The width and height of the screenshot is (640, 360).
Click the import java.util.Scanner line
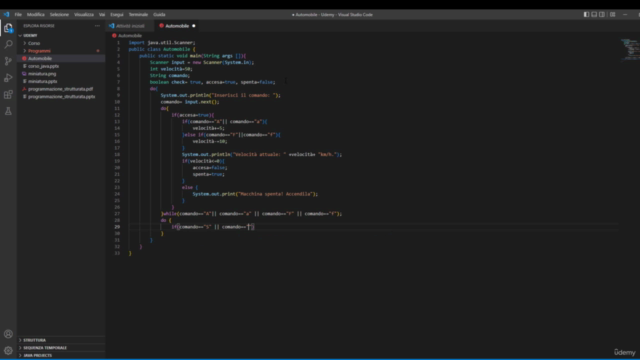point(162,42)
